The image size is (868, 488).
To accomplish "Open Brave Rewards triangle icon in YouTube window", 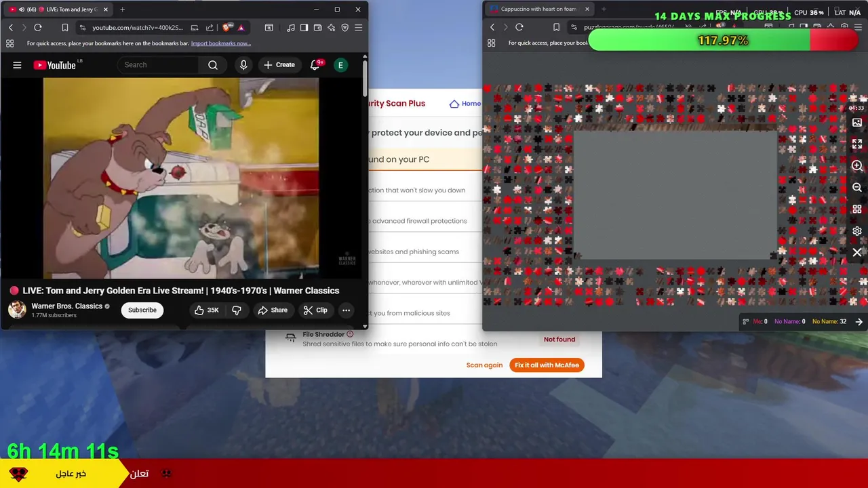I will (x=241, y=28).
